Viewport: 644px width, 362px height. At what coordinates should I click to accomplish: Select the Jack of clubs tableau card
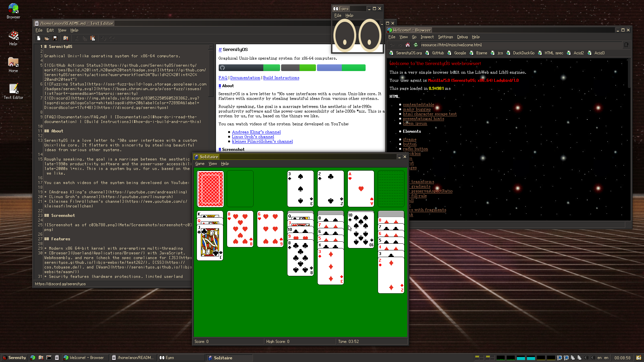210,242
